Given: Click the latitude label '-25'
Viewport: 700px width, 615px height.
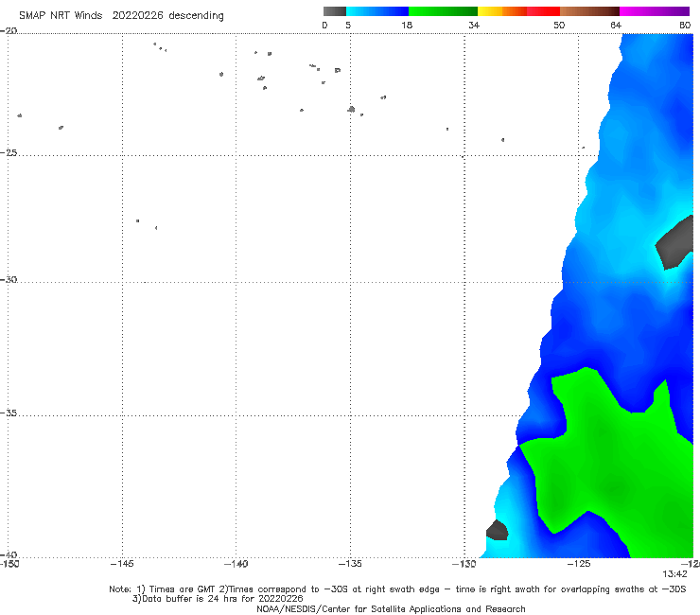Looking at the screenshot, I should (x=9, y=152).
